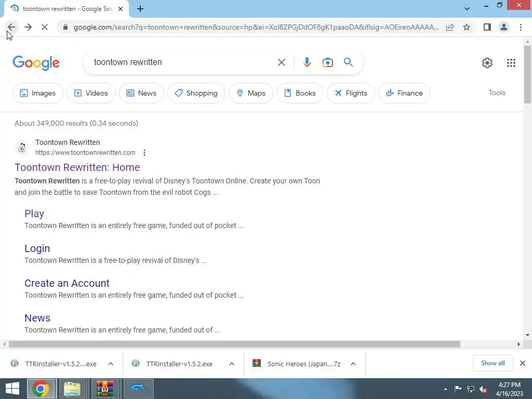
Task: Start voice search with the microphone icon
Action: tap(307, 62)
